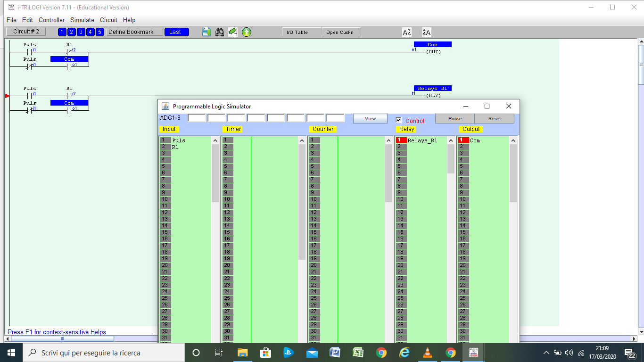Click the Open CusFn button
The image size is (644, 362).
pos(341,32)
